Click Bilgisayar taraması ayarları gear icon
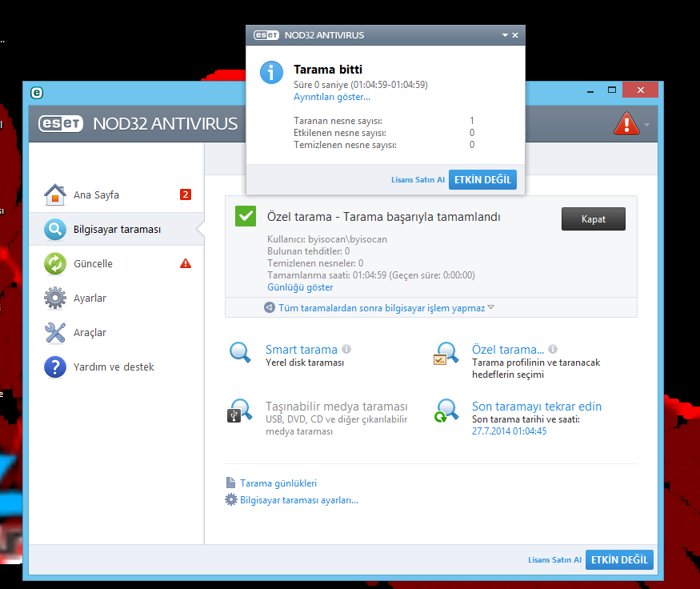This screenshot has height=589, width=700. click(231, 499)
